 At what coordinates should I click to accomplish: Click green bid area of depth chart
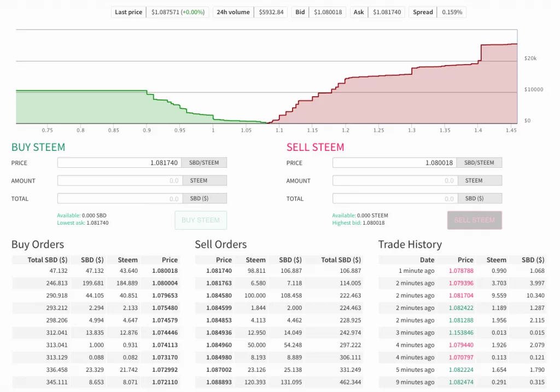click(82, 108)
